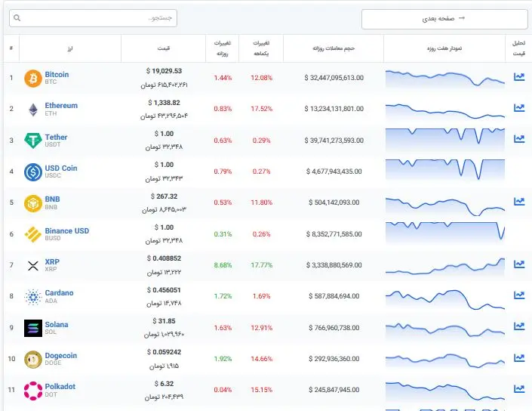Click the Solana logo icon

33,328
